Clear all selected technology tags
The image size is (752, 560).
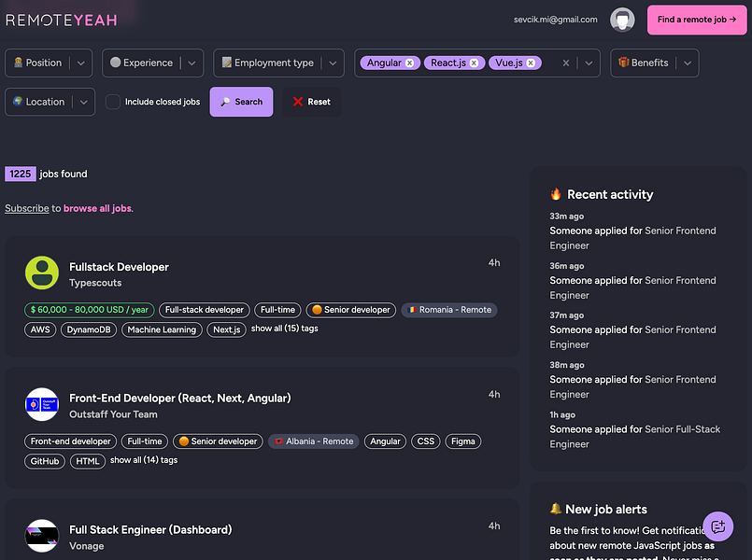click(565, 63)
